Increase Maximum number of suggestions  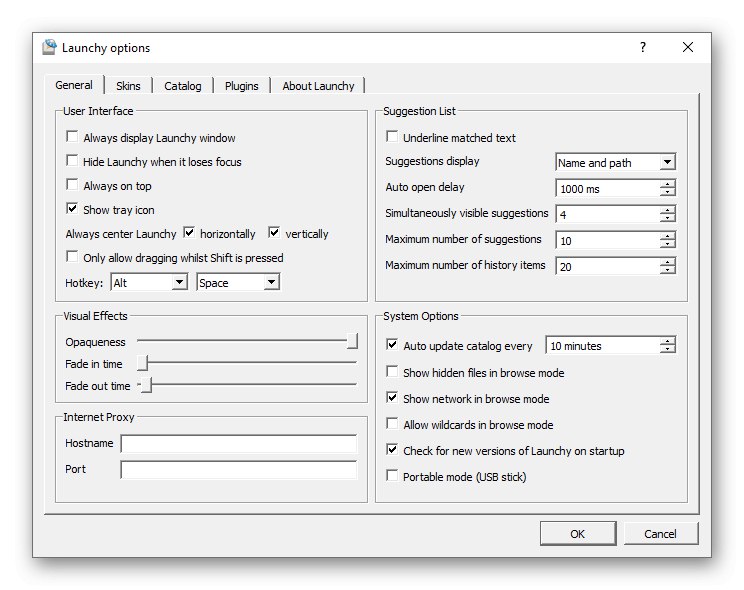tap(667, 236)
